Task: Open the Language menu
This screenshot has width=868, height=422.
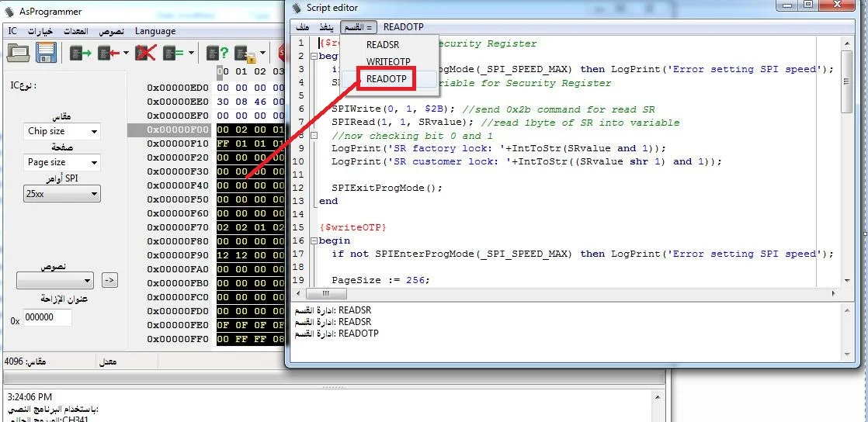Action: coord(155,31)
